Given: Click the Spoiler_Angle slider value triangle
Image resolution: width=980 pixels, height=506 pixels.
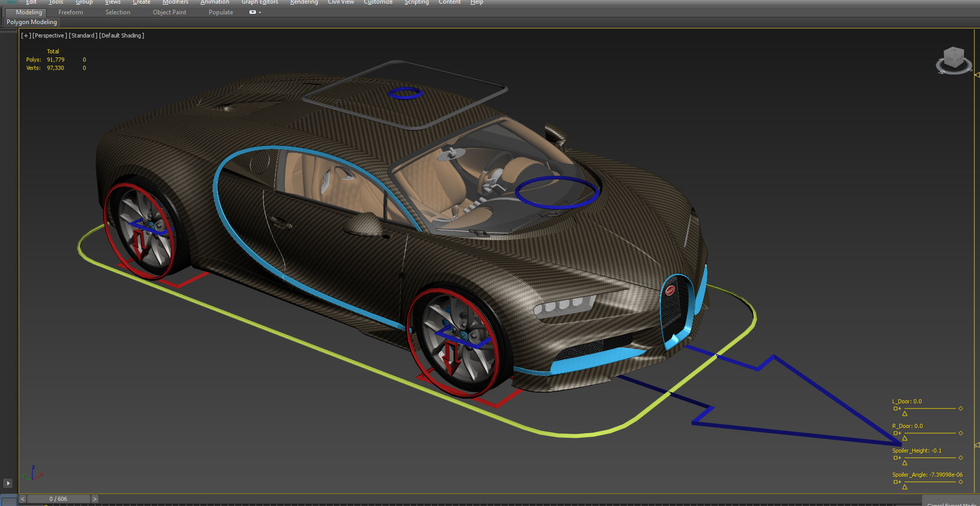Looking at the screenshot, I should click(x=905, y=487).
